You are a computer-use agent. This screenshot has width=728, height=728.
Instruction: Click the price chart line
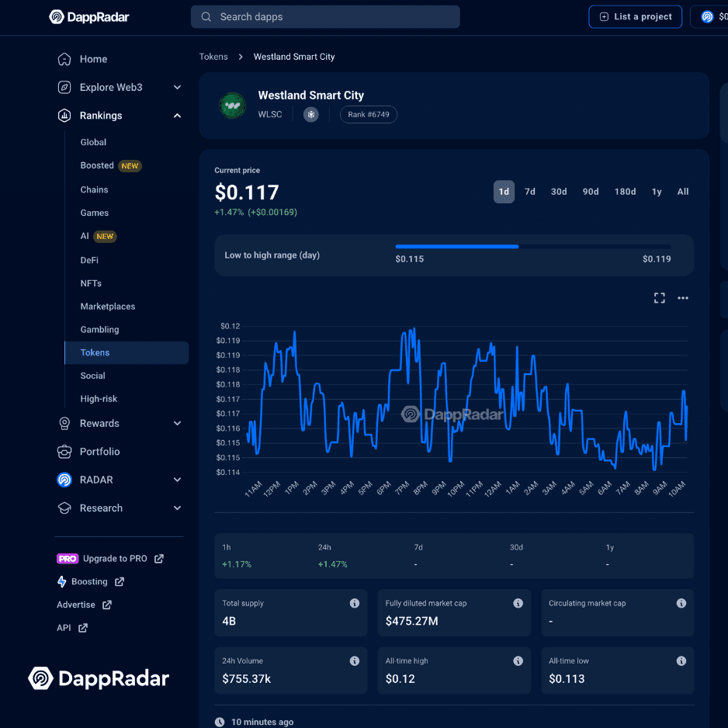[x=466, y=399]
